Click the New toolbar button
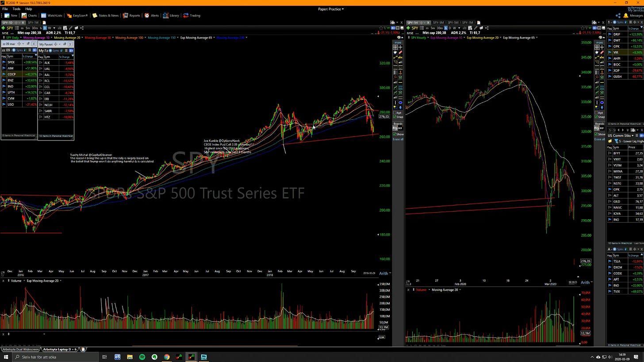Screen dimensions: 644x362 tap(11, 15)
